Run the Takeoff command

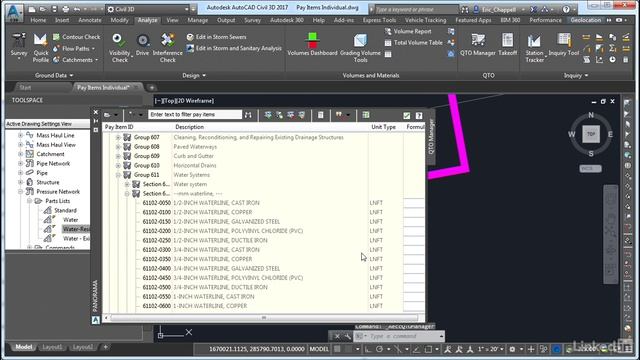507,45
